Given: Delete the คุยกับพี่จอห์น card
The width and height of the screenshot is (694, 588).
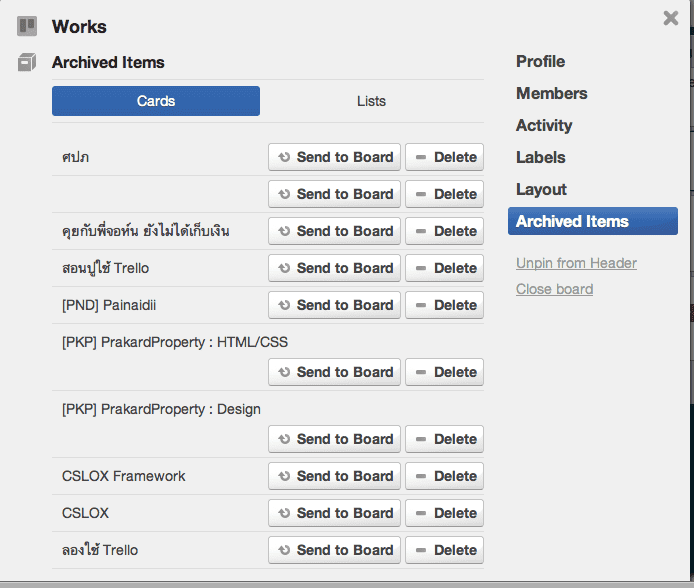Looking at the screenshot, I should pos(444,231).
